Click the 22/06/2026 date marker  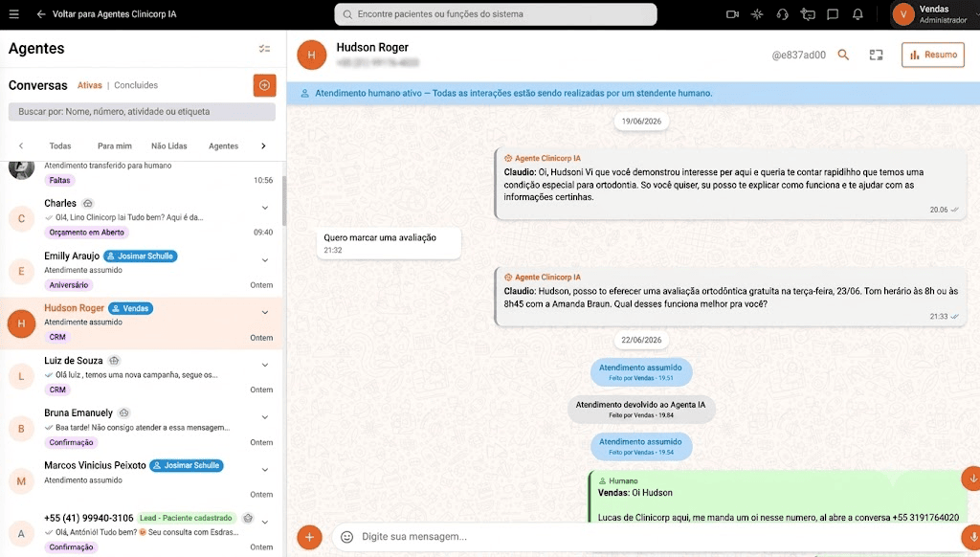(641, 340)
